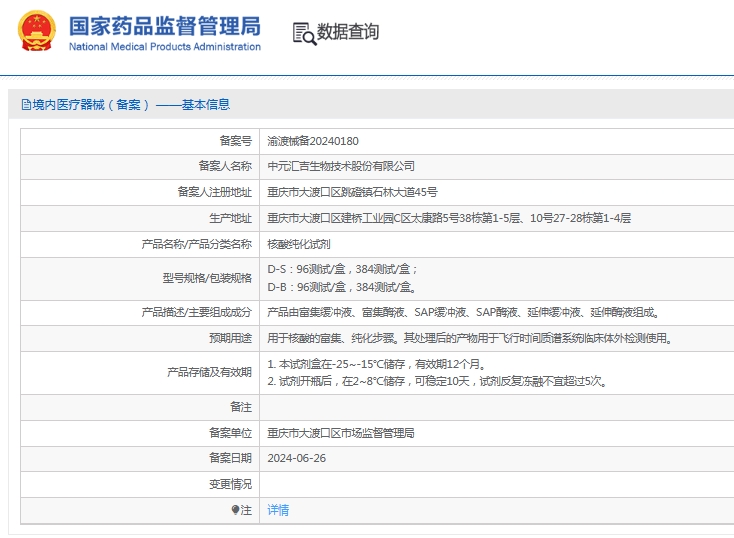Click product composition text with SAP缓冲液
The width and height of the screenshot is (734, 538).
(x=463, y=312)
